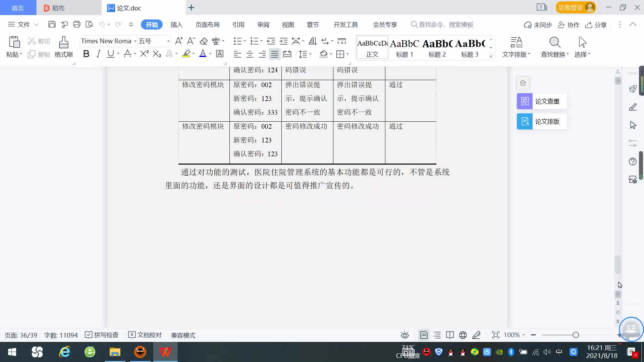The height and width of the screenshot is (362, 644).
Task: Center-align text with the center icon
Action: 250,54
